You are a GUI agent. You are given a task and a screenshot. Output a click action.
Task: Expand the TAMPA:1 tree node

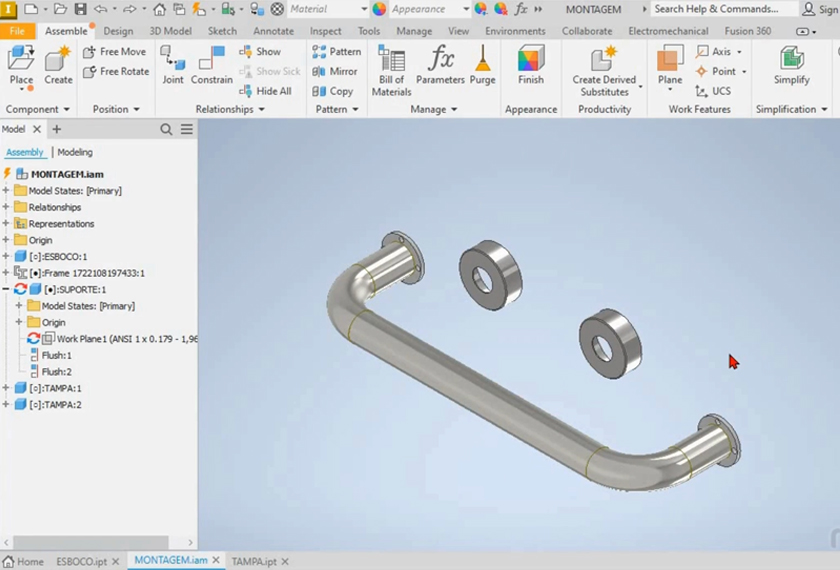coord(7,388)
